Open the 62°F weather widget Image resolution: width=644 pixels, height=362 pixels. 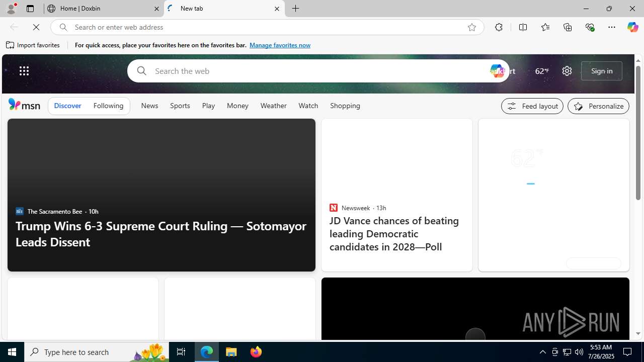pyautogui.click(x=541, y=71)
